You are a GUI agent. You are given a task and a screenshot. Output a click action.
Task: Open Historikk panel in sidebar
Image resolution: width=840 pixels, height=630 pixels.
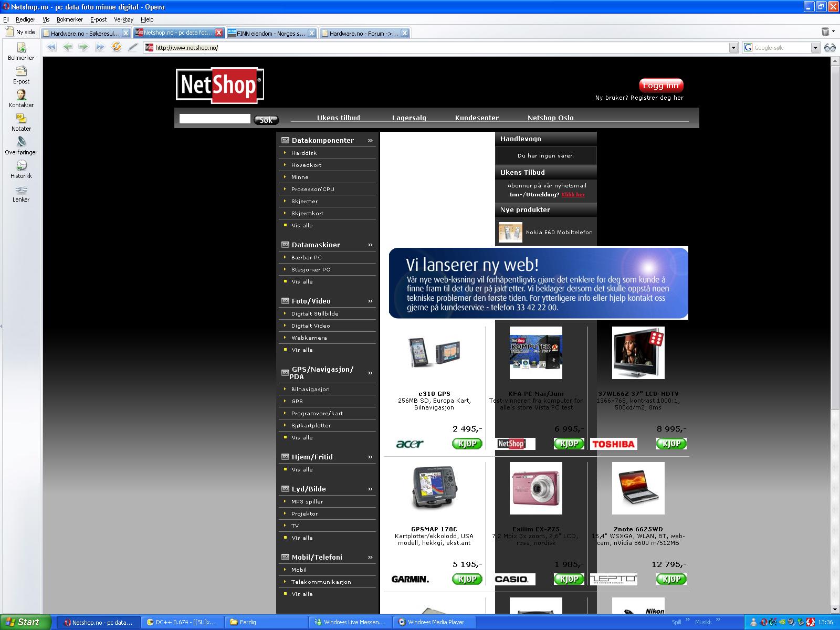[x=21, y=170]
